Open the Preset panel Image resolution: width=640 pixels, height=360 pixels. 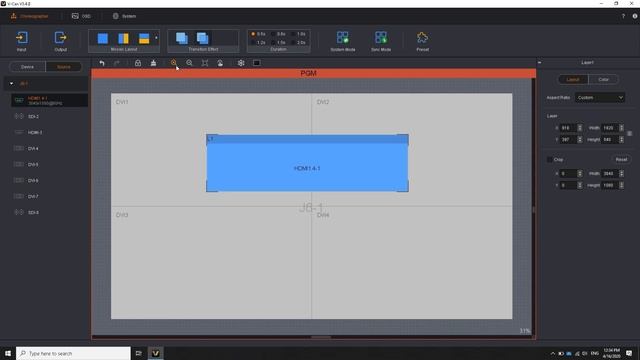(422, 41)
